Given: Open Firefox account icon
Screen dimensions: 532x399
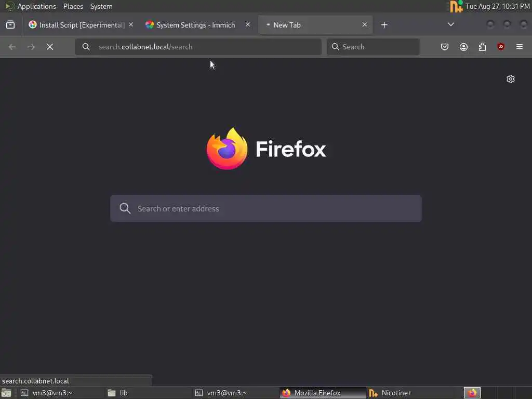Looking at the screenshot, I should (x=463, y=47).
